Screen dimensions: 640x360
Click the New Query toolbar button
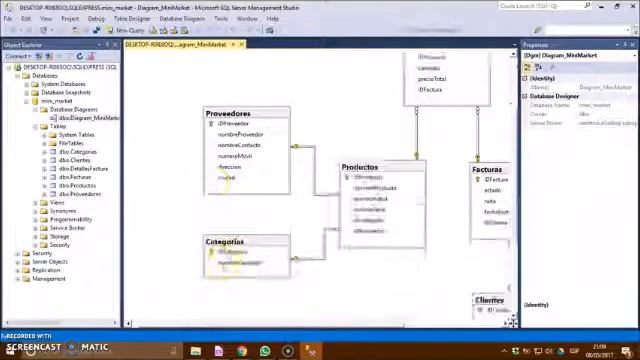click(x=126, y=30)
